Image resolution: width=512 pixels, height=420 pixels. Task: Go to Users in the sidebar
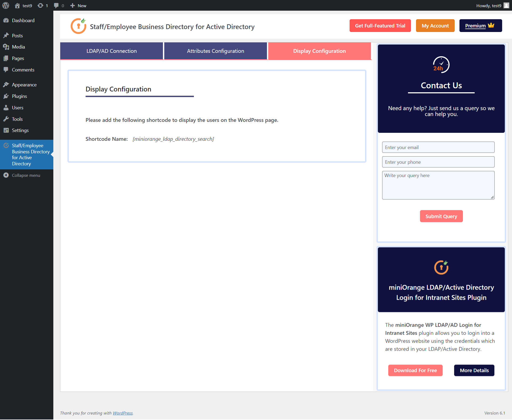(x=27, y=108)
